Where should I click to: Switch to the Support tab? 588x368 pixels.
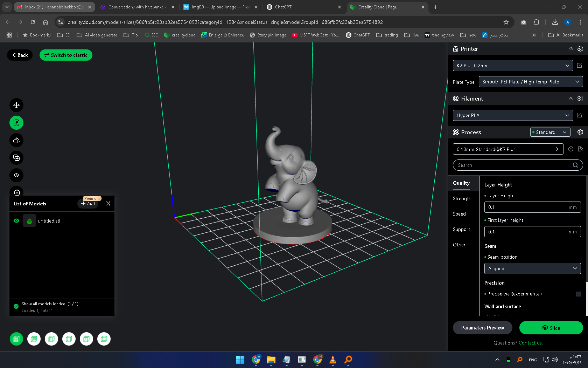(461, 229)
